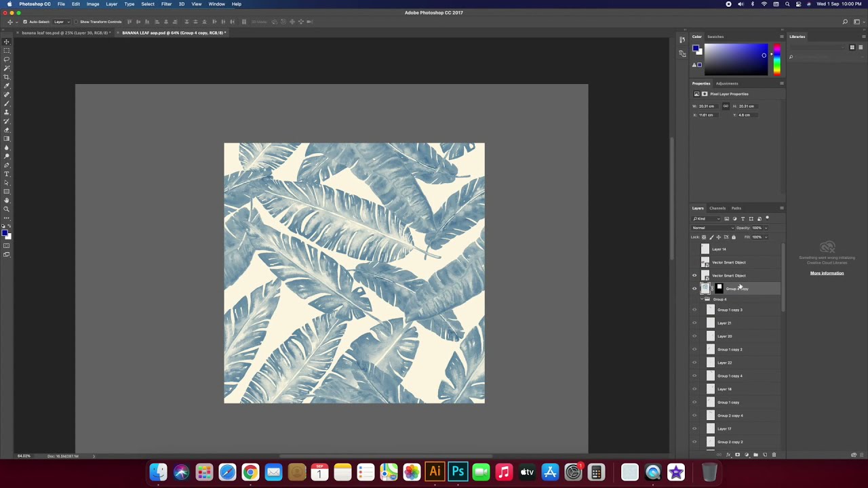Select the Dodge tool
Screen dimensions: 868x488
click(x=7, y=156)
